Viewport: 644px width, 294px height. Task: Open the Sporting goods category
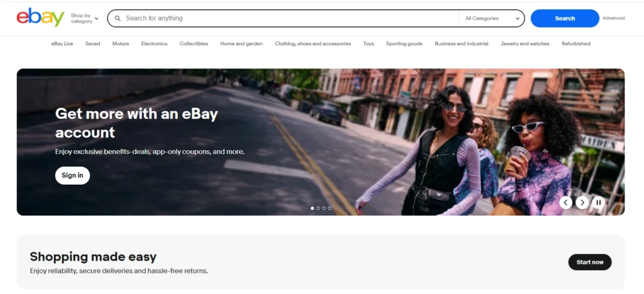[404, 43]
